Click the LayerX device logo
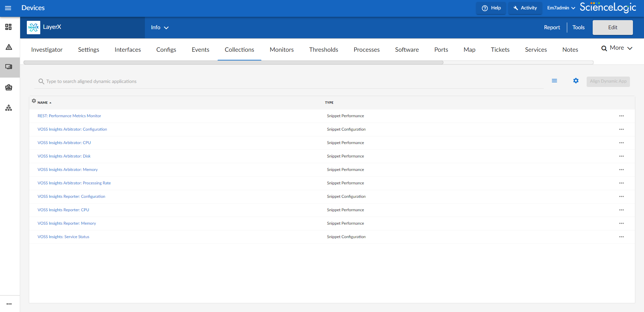This screenshot has width=644, height=312. click(34, 27)
